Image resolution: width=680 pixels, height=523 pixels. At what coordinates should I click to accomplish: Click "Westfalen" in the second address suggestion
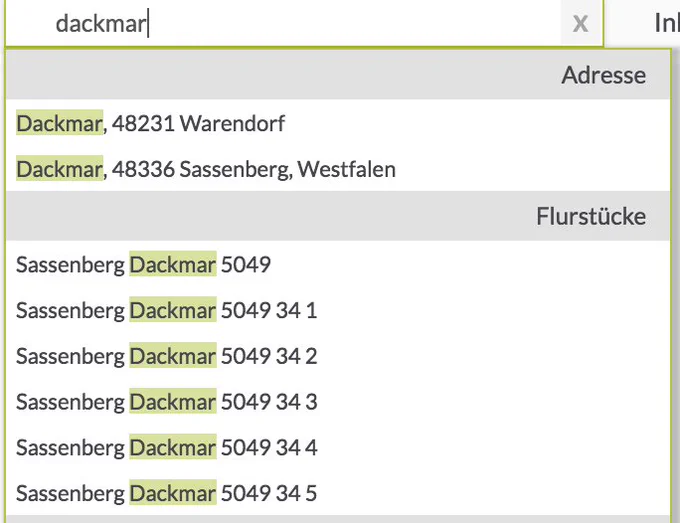click(x=347, y=169)
